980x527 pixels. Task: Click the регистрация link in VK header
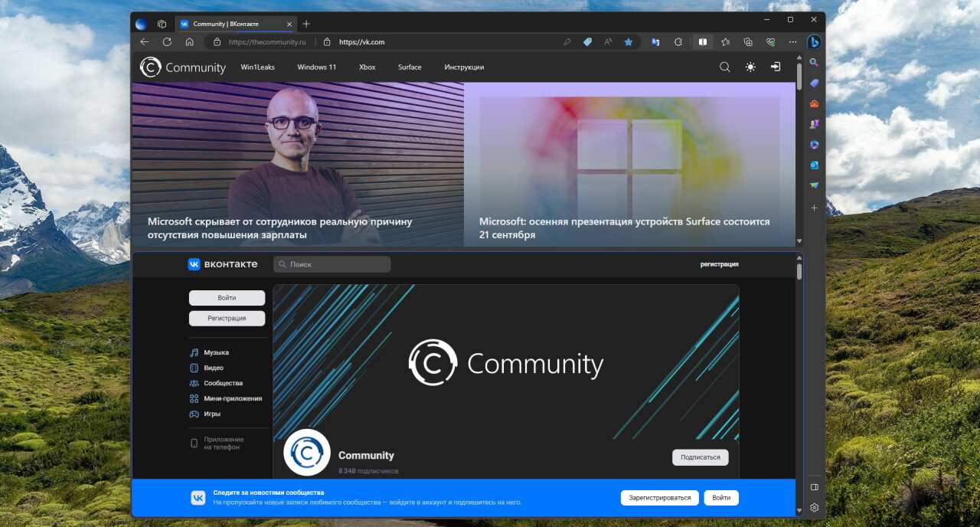[x=720, y=264]
